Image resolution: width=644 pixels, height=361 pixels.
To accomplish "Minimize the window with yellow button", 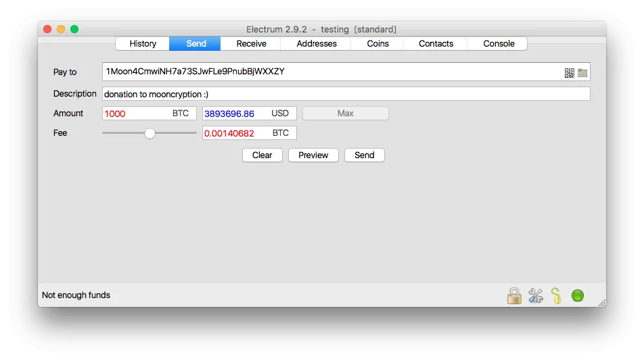I will [x=61, y=29].
